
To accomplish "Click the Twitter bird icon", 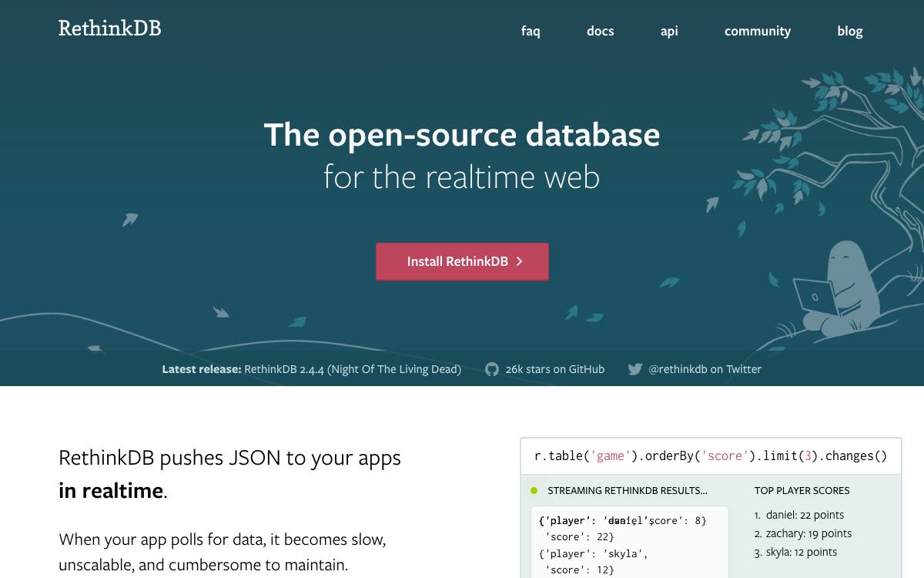I will [634, 369].
